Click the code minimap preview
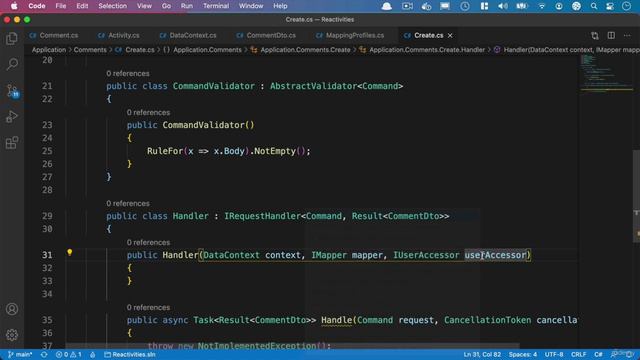Screen dimensions: 640x360 point(606,73)
